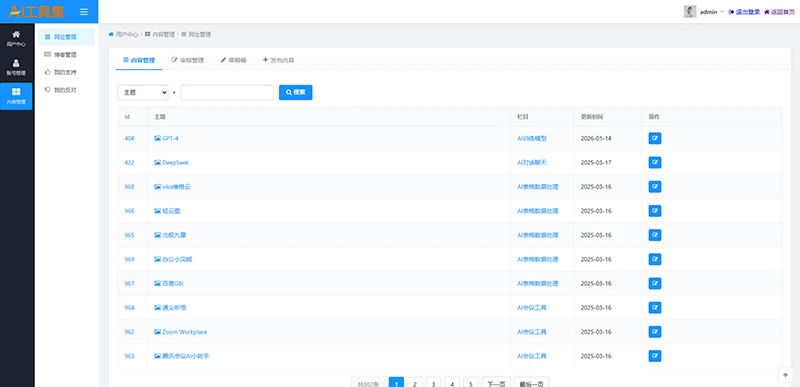Viewport: 800px width, 387px height.
Task: Click the 搜索 search button
Action: click(x=295, y=92)
